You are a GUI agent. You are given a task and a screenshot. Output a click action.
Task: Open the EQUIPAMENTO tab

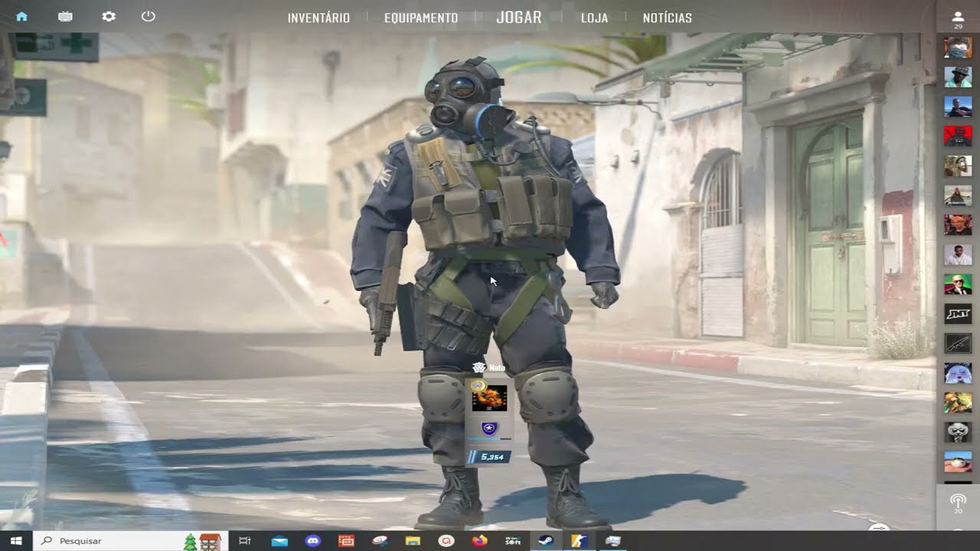click(421, 18)
